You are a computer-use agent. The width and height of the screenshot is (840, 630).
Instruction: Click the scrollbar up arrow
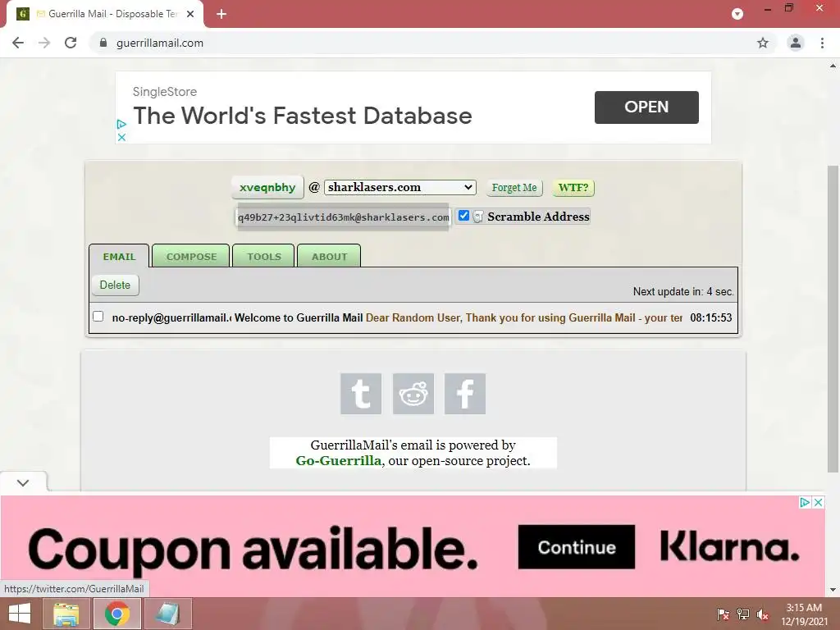pyautogui.click(x=833, y=66)
